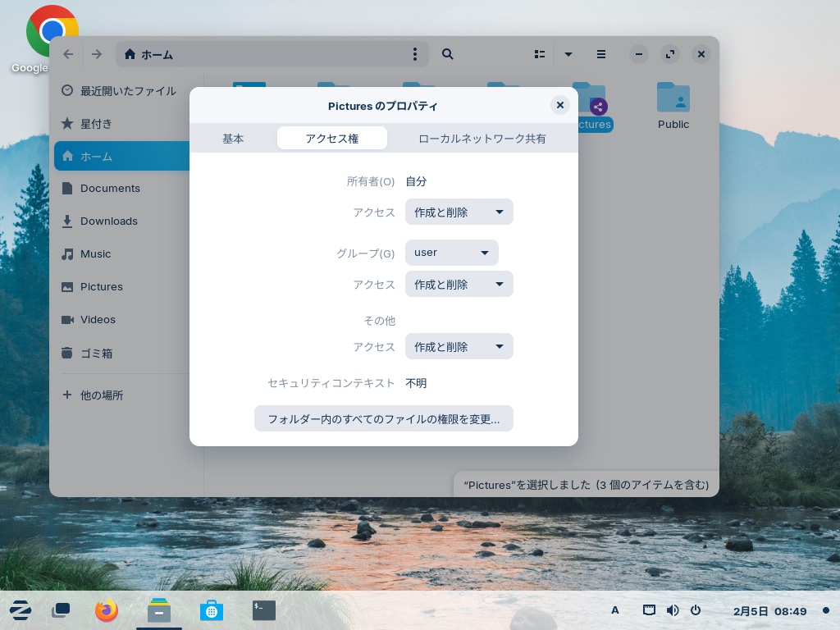The width and height of the screenshot is (840, 630).
Task: Switch to ローカルネットワーク共有 tab
Action: click(482, 139)
